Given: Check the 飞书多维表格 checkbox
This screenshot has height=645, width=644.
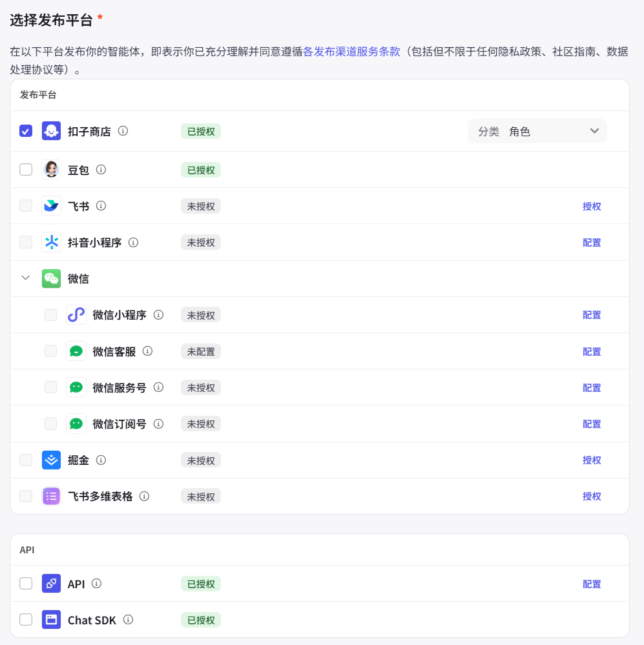Looking at the screenshot, I should 26,496.
